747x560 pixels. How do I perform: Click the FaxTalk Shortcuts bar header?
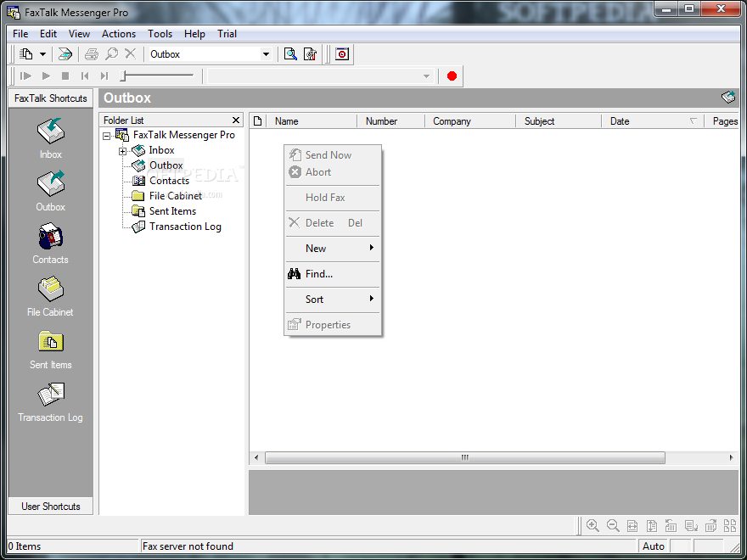pyautogui.click(x=50, y=98)
